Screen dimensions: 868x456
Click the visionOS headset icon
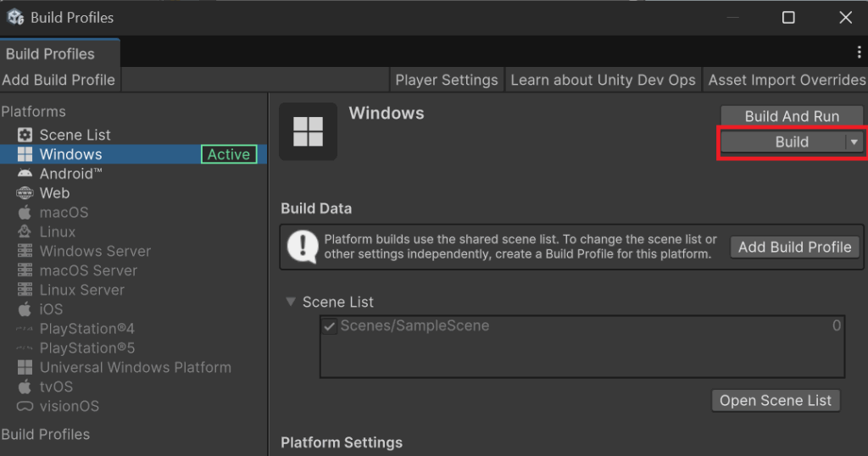tap(25, 406)
